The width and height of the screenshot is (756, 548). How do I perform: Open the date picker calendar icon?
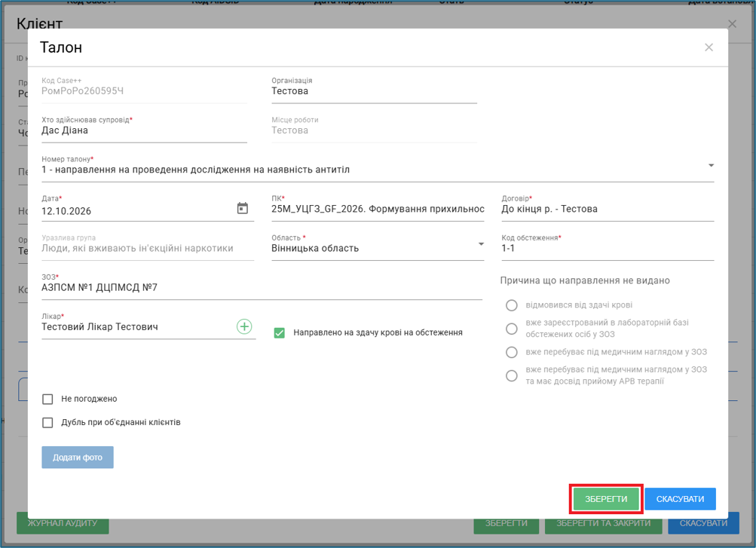(243, 208)
